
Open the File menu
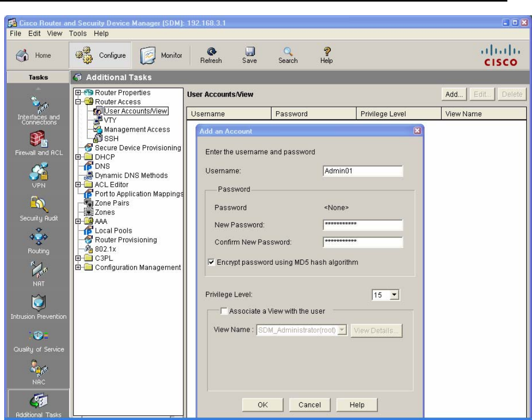pos(16,33)
